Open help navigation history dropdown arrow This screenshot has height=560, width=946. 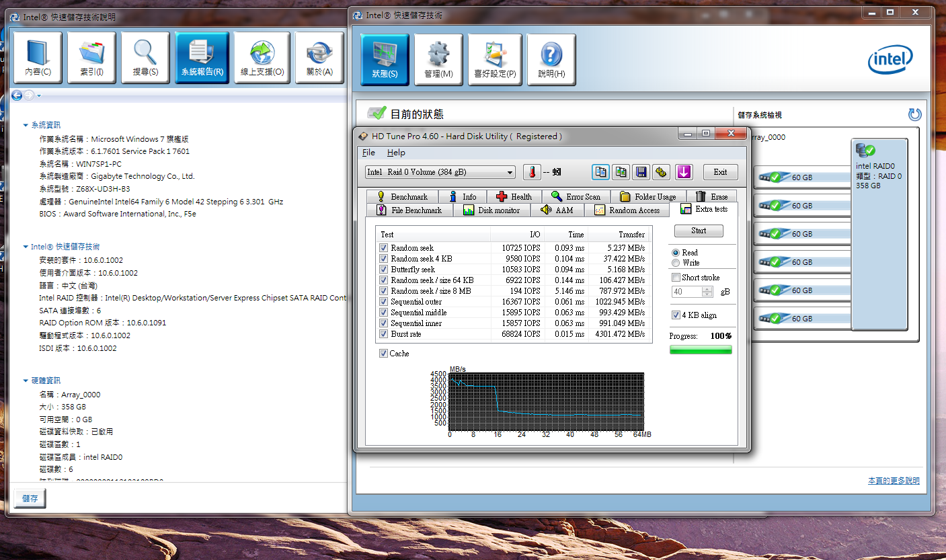point(39,95)
